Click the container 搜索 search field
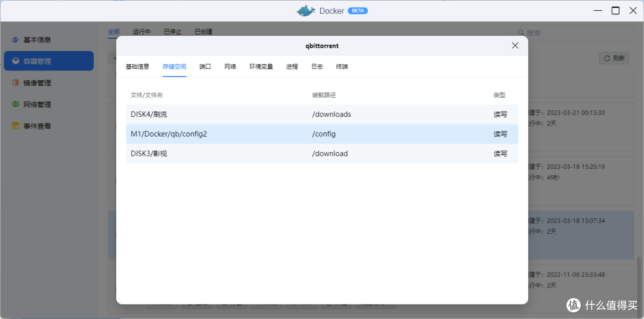The height and width of the screenshot is (319, 644). click(x=572, y=32)
